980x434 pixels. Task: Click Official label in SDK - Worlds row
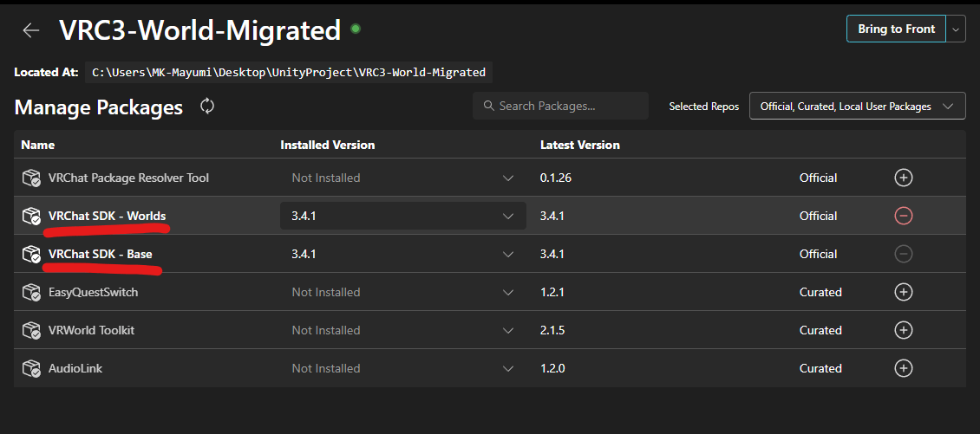coord(818,216)
